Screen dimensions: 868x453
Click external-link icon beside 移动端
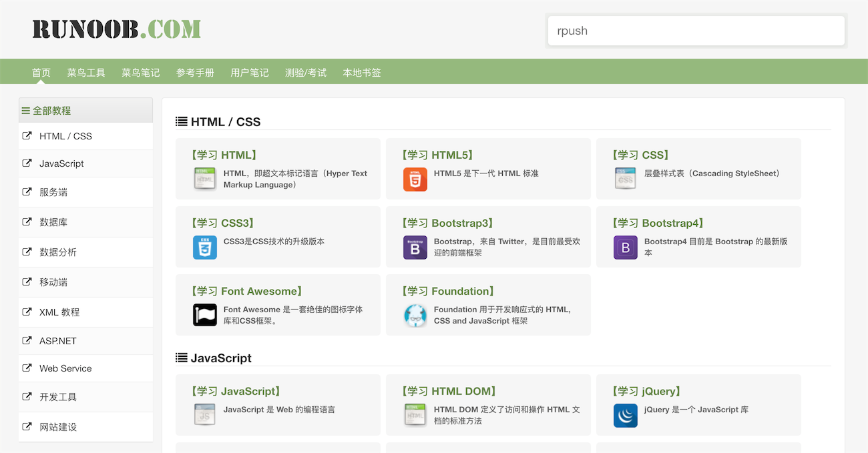click(x=27, y=282)
